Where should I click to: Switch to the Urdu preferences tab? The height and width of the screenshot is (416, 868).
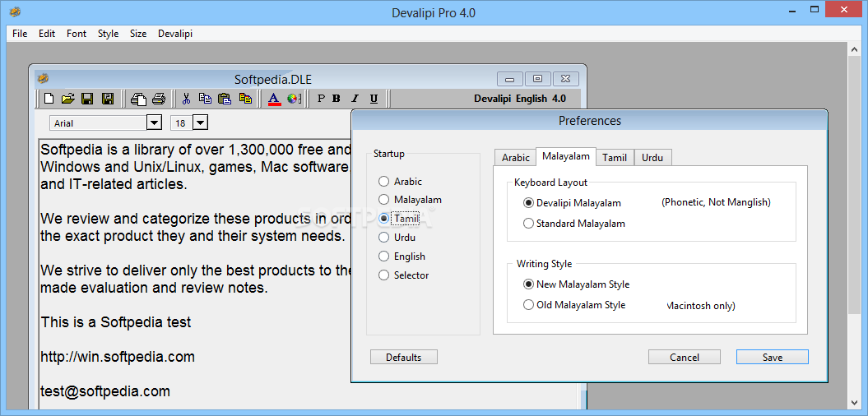coord(652,158)
